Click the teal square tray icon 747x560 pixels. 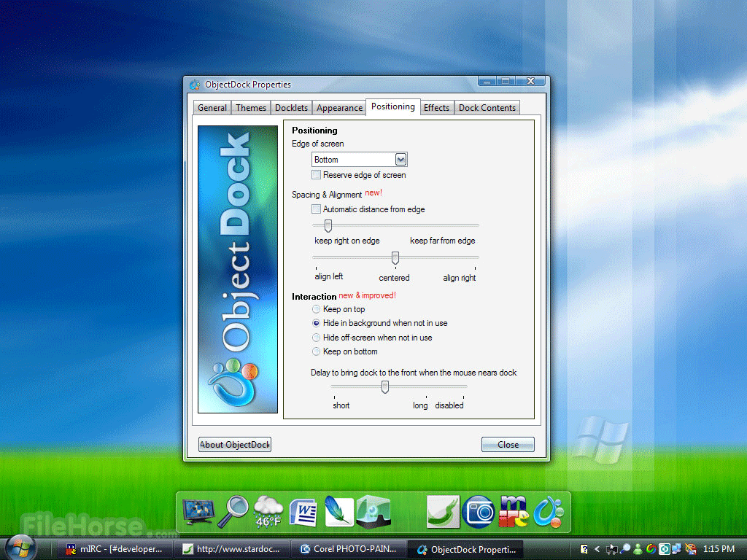tap(664, 549)
